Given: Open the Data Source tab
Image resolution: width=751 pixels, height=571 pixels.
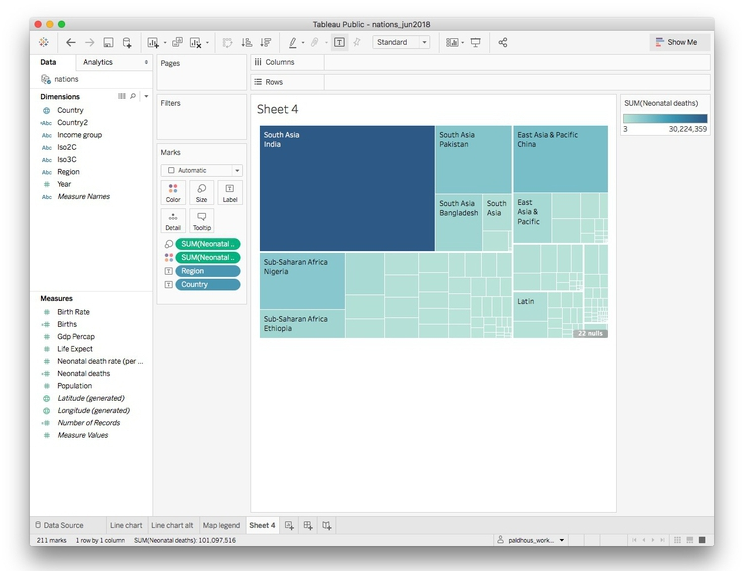Looking at the screenshot, I should 59,525.
